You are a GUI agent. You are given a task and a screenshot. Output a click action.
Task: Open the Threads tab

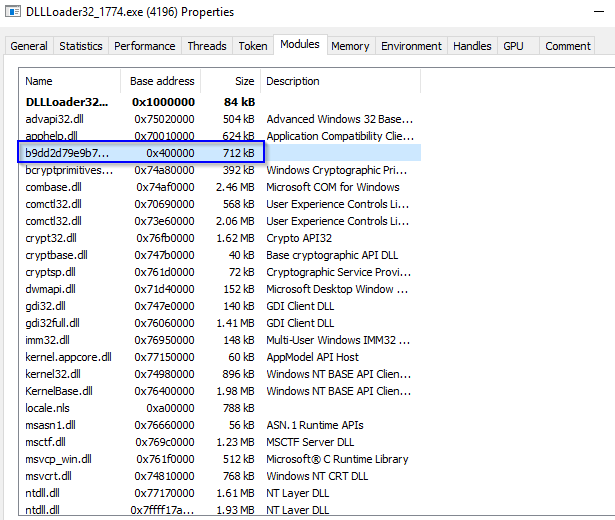coord(207,46)
